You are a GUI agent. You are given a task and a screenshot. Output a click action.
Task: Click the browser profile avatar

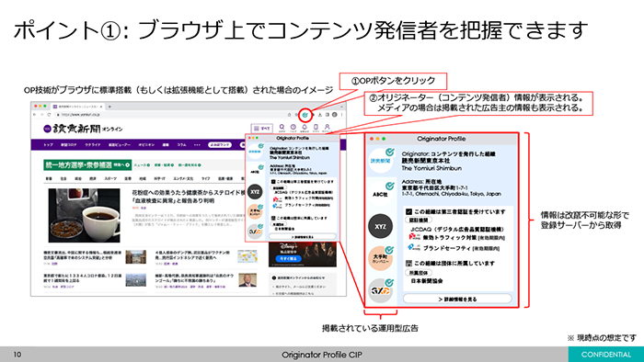click(334, 115)
